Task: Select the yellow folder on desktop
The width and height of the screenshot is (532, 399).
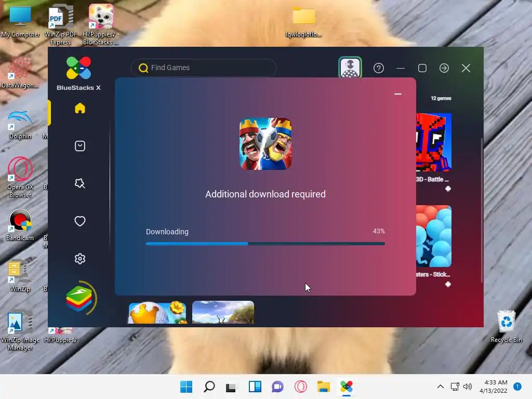Action: pyautogui.click(x=303, y=22)
